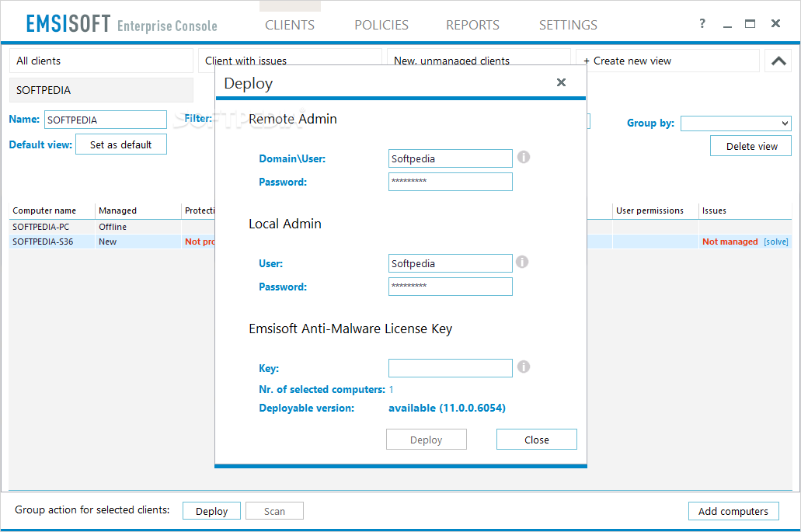Click Create new view
The image size is (801, 532).
(x=667, y=61)
